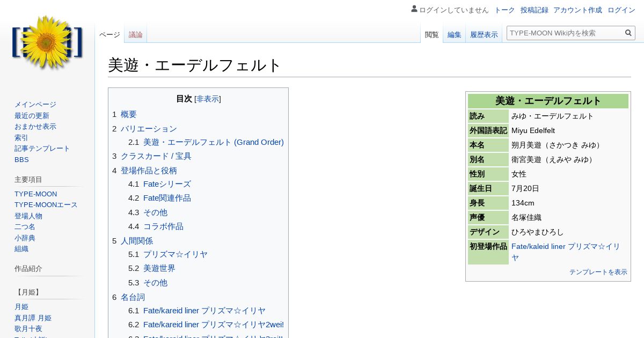Click the infobox value 衛宮美遊（えみや みゆ）
Image resolution: width=644 pixels, height=338 pixels.
(553, 159)
